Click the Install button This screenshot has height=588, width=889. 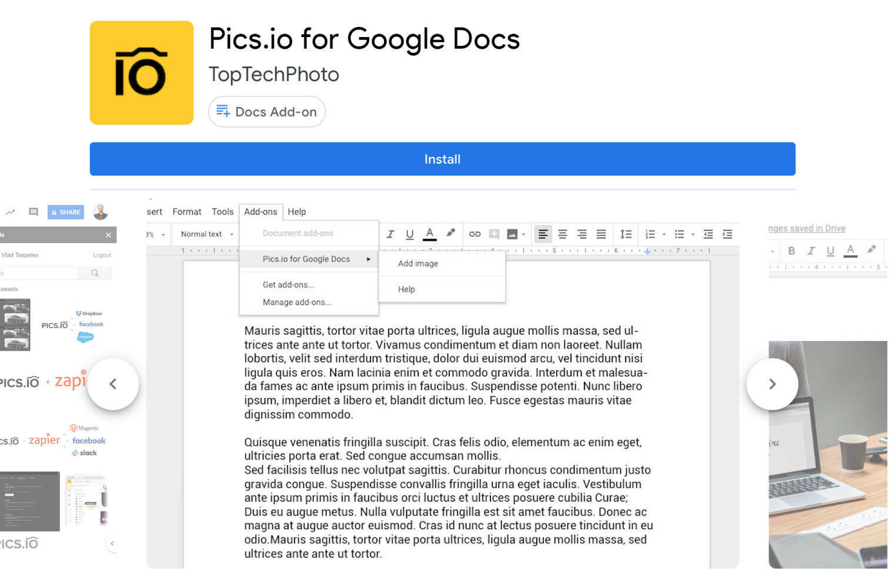pos(442,159)
